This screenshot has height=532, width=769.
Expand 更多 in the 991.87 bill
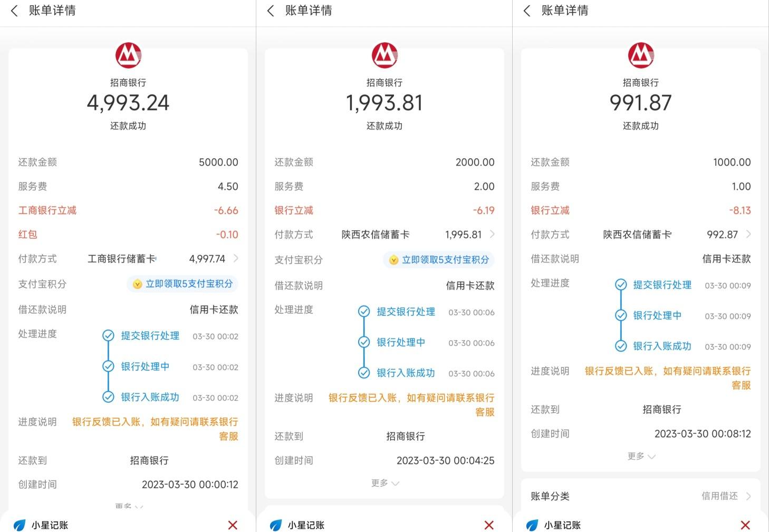[x=641, y=456]
